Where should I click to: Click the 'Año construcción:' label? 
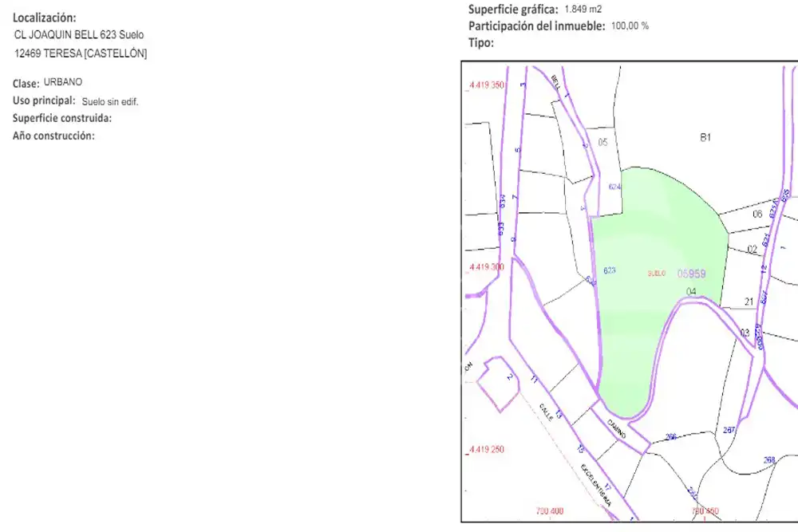(53, 136)
